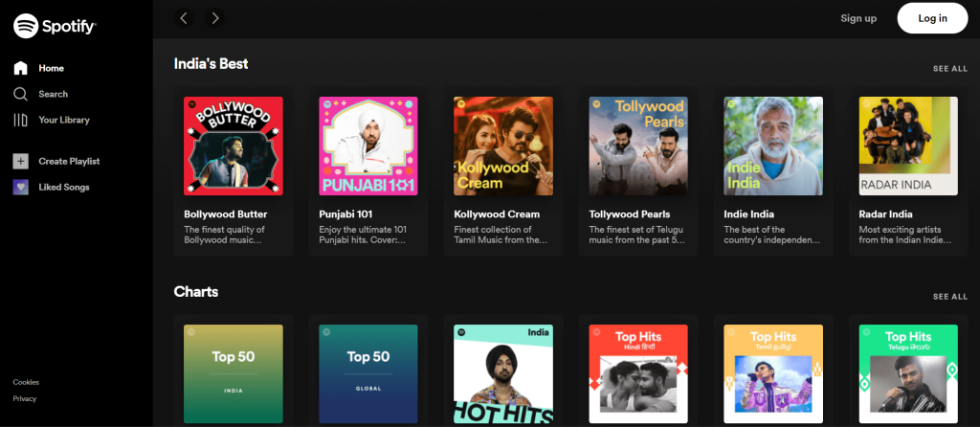This screenshot has height=427, width=980.
Task: Open the Indie India playlist cover
Action: 773,146
